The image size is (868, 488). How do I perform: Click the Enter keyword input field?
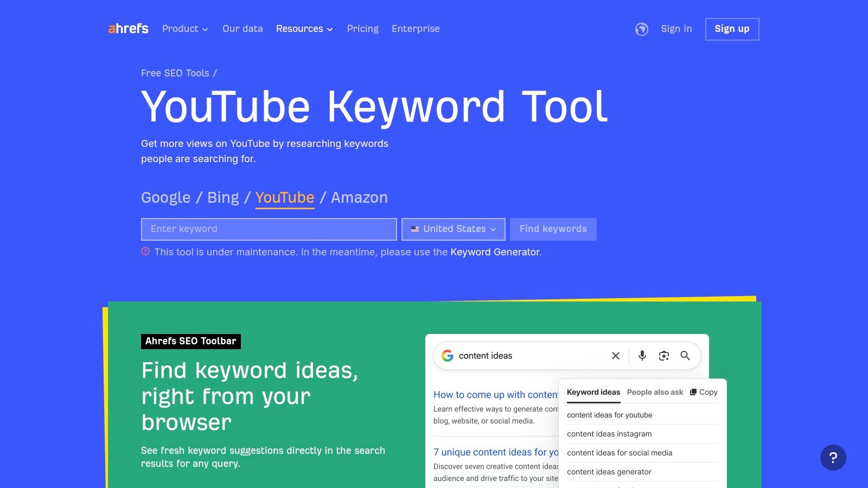click(269, 229)
